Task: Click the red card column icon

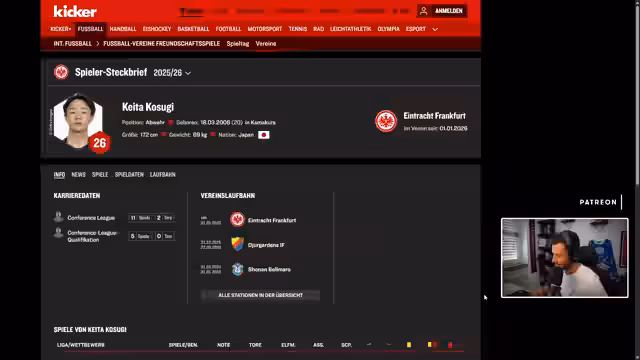Action: click(x=450, y=345)
